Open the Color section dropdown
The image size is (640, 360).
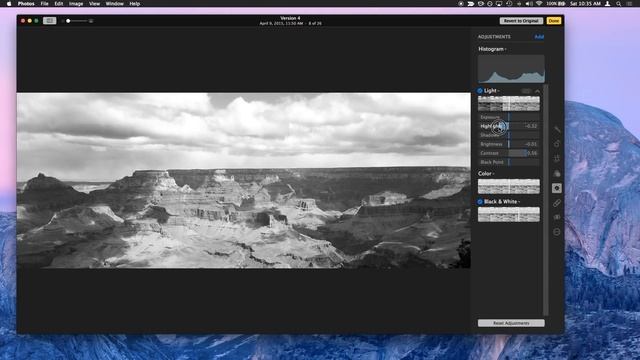tap(486, 173)
